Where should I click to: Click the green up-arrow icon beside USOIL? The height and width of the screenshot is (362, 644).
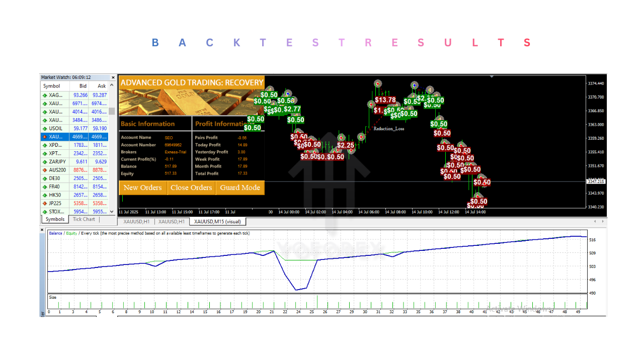(x=44, y=128)
